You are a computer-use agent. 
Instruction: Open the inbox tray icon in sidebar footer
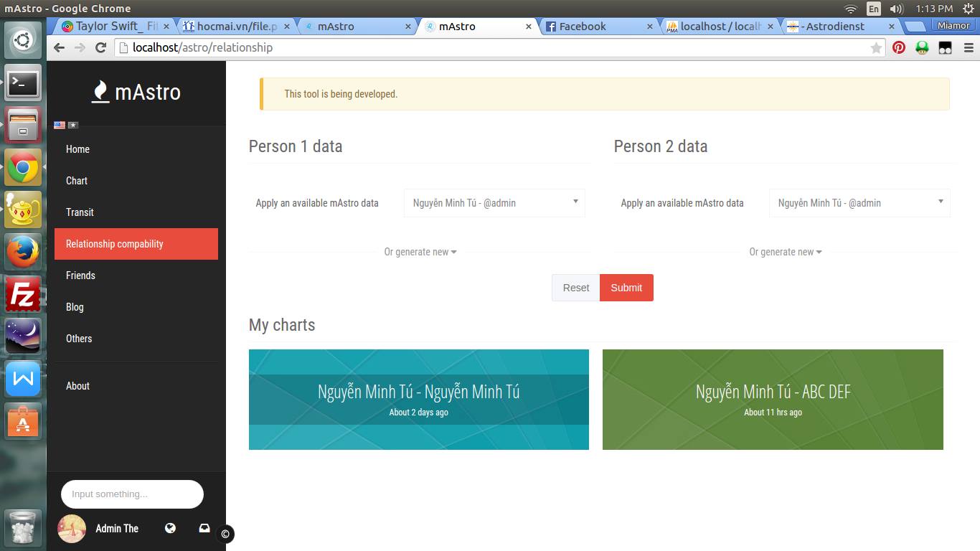click(x=204, y=528)
